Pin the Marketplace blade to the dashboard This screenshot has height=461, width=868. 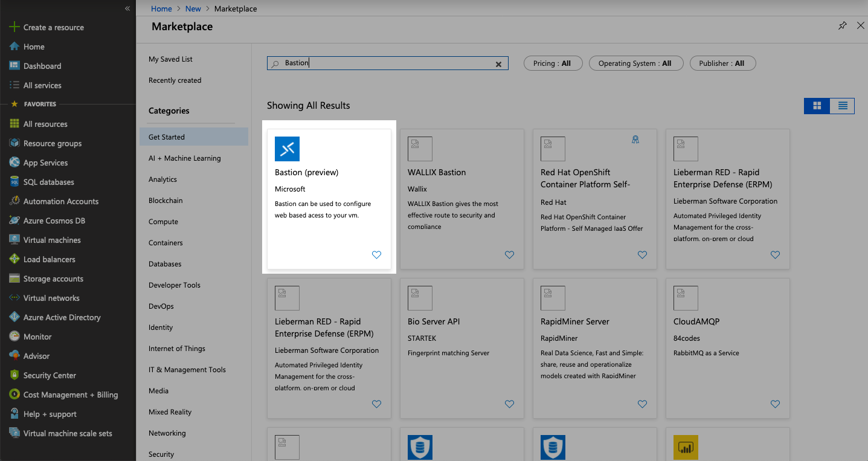pos(843,25)
